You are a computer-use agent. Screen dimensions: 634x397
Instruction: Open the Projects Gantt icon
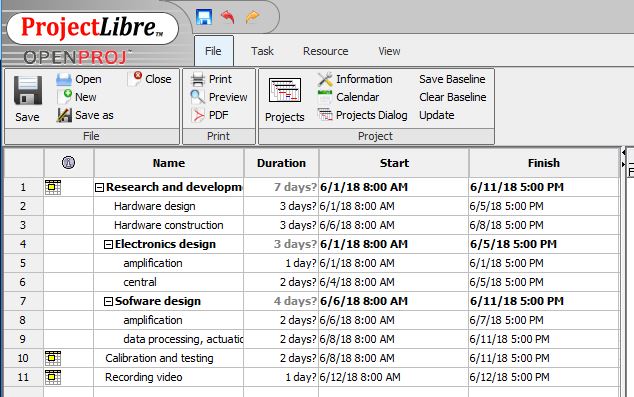[285, 90]
